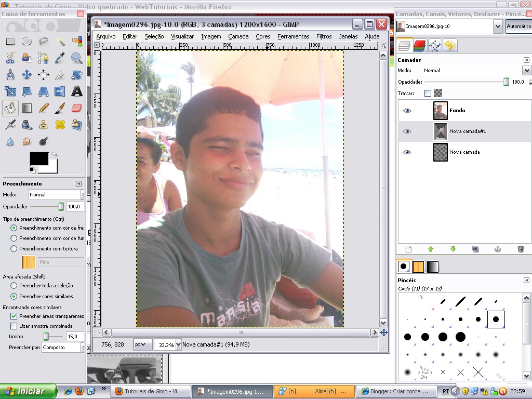The height and width of the screenshot is (399, 532).
Task: Select the Smudge tool
Action: coord(27,141)
